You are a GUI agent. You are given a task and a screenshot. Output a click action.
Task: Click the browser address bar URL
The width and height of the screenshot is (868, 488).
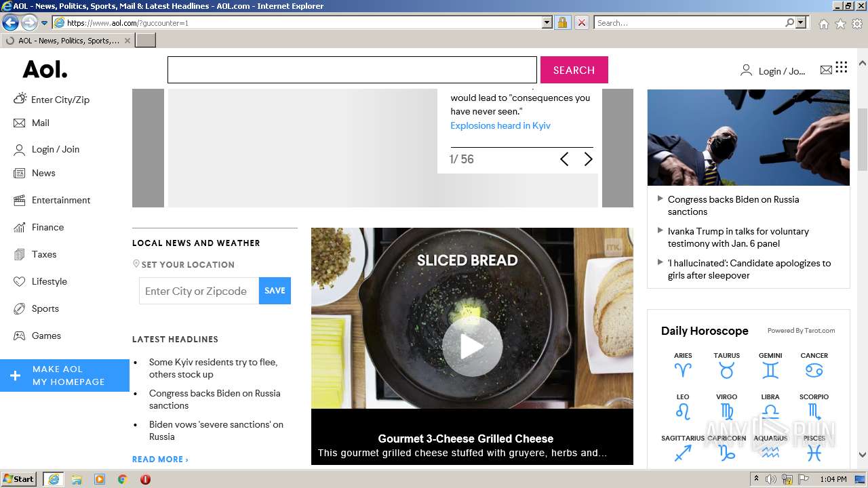[303, 22]
